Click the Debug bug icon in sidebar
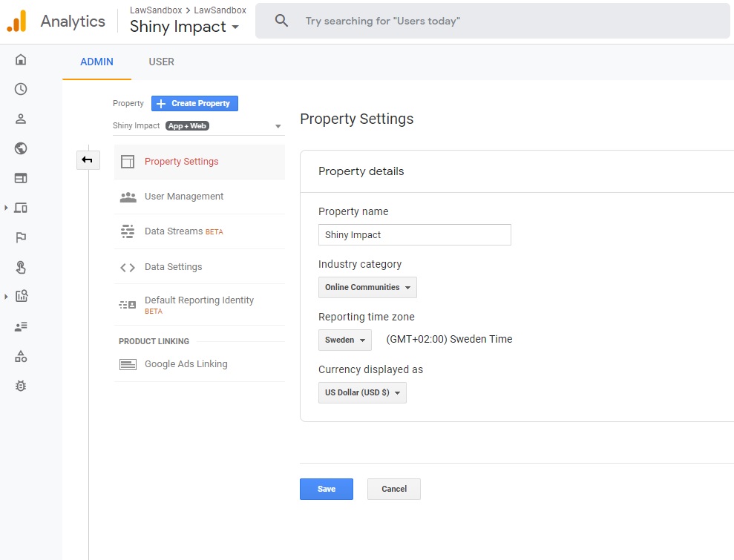 (x=21, y=386)
